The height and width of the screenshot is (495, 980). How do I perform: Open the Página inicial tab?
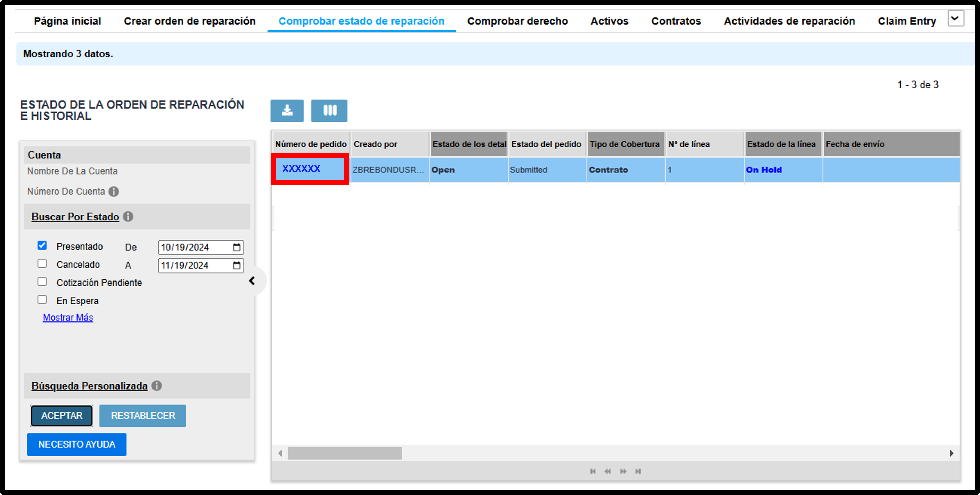point(68,21)
